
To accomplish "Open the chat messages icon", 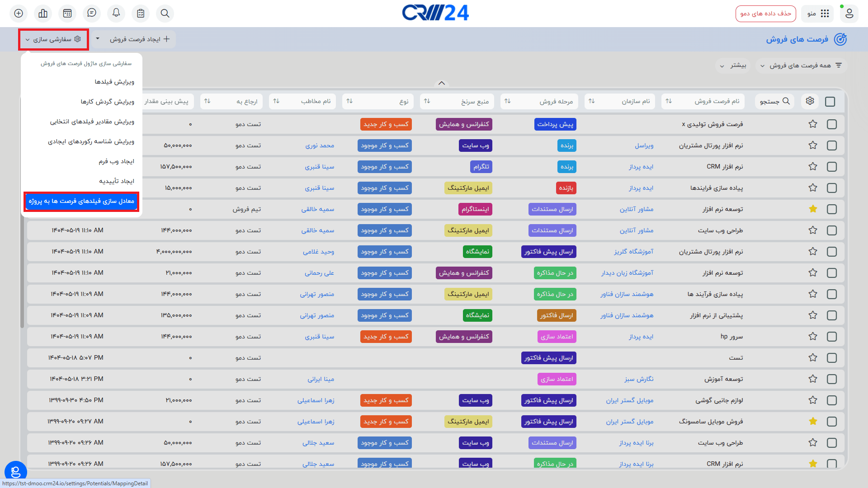I will [x=92, y=13].
